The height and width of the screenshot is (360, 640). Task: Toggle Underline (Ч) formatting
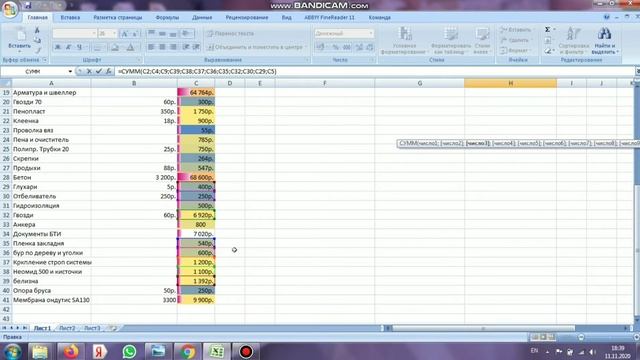pyautogui.click(x=80, y=47)
